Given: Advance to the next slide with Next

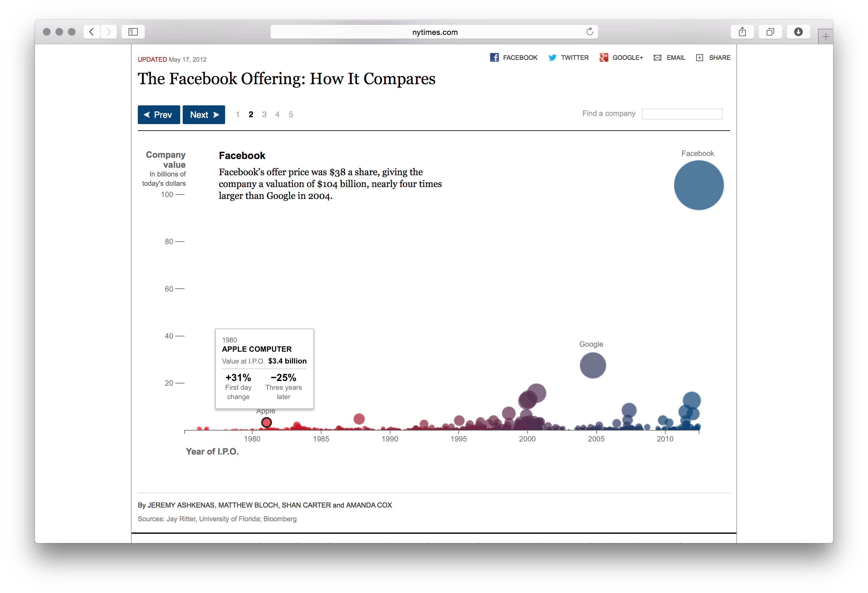Looking at the screenshot, I should [204, 115].
